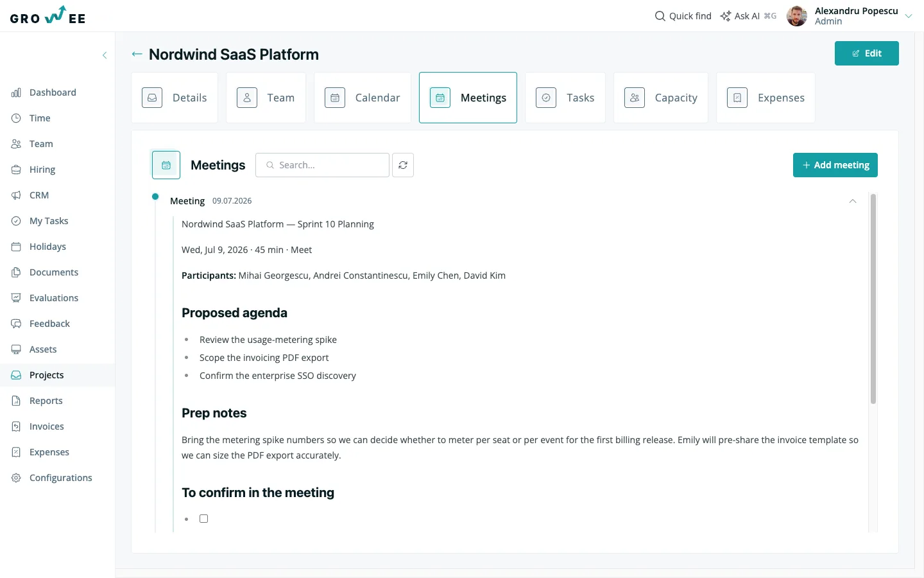Click the teal timeline dot for the meeting
This screenshot has height=578, width=924.
click(155, 197)
